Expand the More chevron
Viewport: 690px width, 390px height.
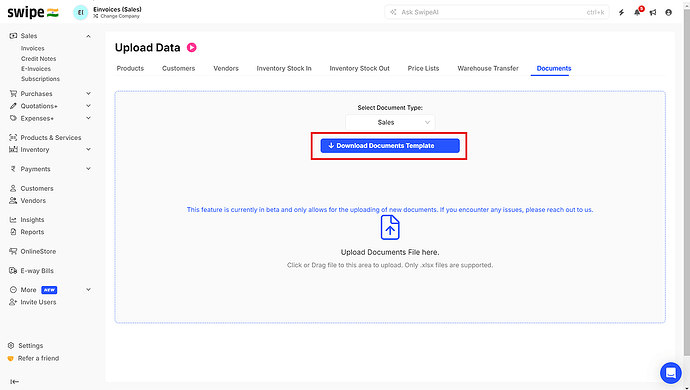point(88,290)
